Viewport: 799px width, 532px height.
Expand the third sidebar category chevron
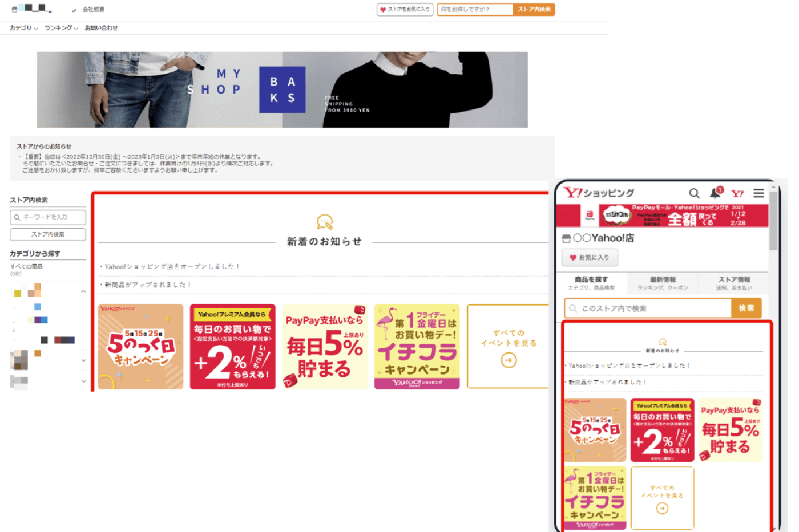(x=83, y=381)
